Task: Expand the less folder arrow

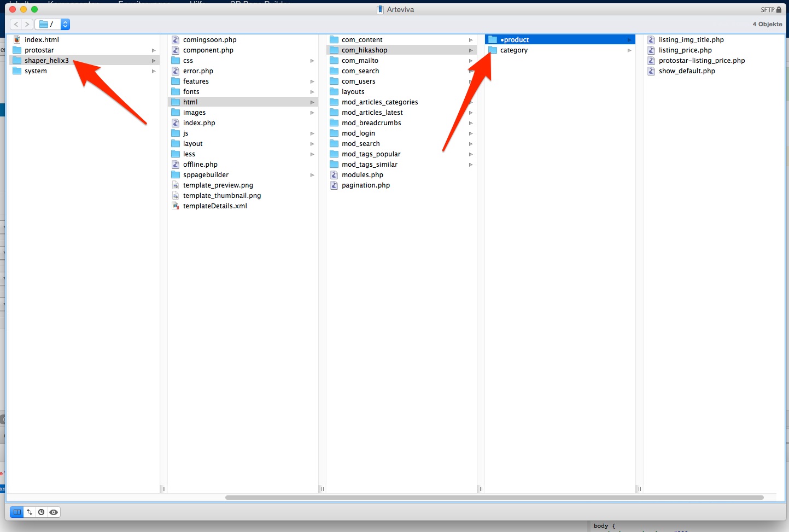Action: tap(312, 154)
